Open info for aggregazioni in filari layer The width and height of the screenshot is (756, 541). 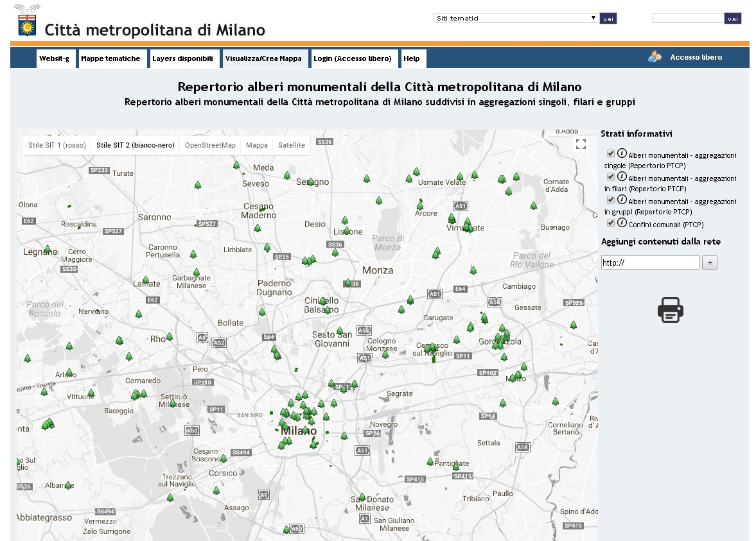tap(622, 176)
